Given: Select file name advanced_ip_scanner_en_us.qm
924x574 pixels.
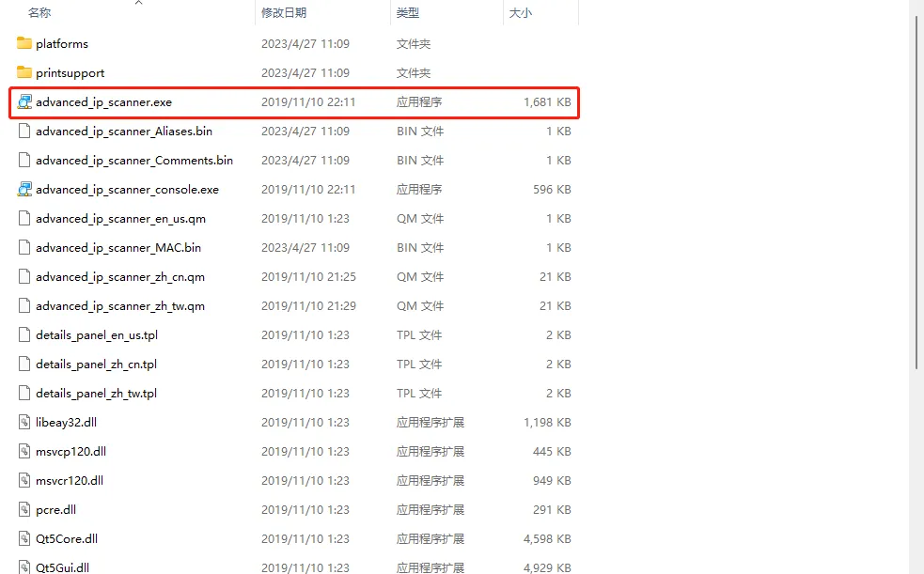Looking at the screenshot, I should pyautogui.click(x=121, y=218).
